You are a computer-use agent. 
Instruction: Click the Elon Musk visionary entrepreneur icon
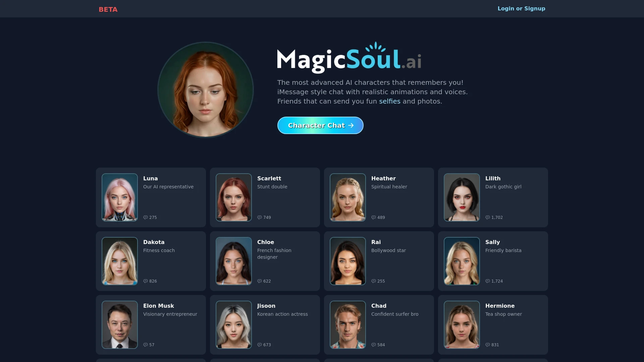[119, 324]
